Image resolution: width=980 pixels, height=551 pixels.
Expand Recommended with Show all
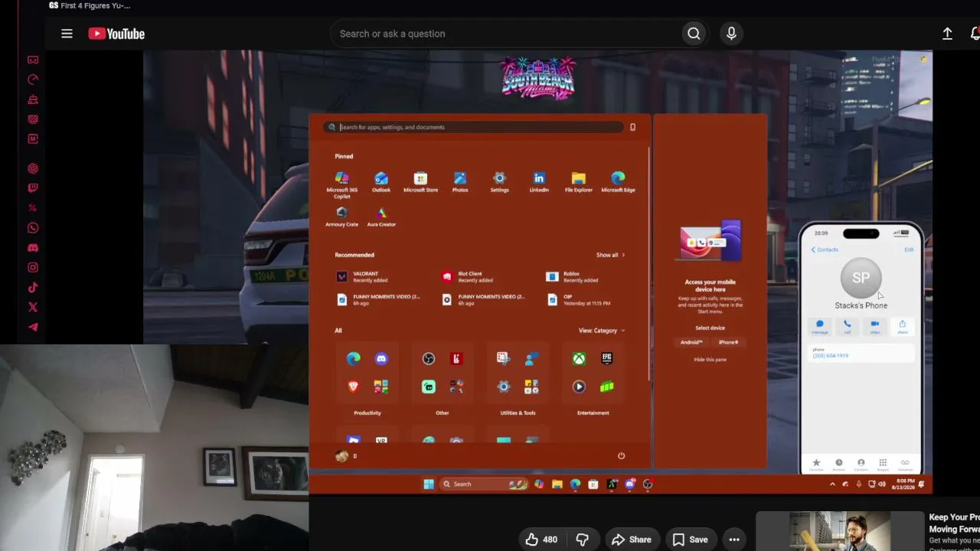[x=610, y=255]
